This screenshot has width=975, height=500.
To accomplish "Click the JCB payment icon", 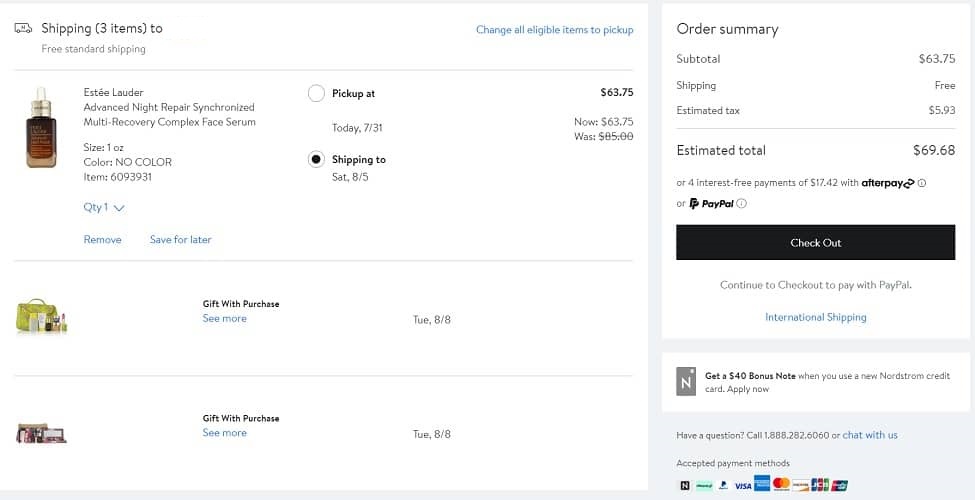I will click(x=820, y=485).
